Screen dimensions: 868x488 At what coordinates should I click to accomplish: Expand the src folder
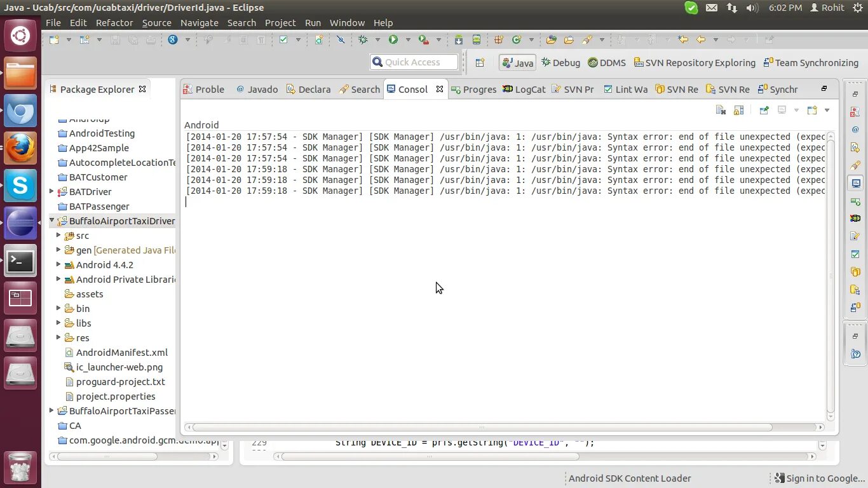tap(58, 235)
